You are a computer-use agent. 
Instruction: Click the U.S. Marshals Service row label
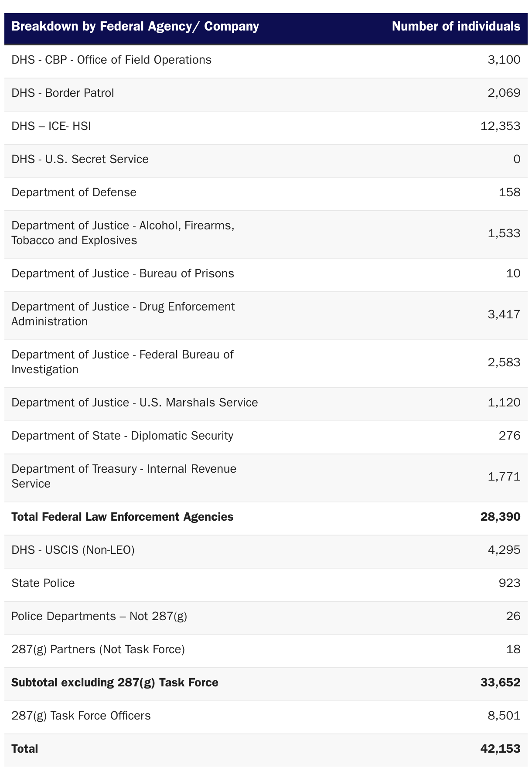tap(134, 403)
